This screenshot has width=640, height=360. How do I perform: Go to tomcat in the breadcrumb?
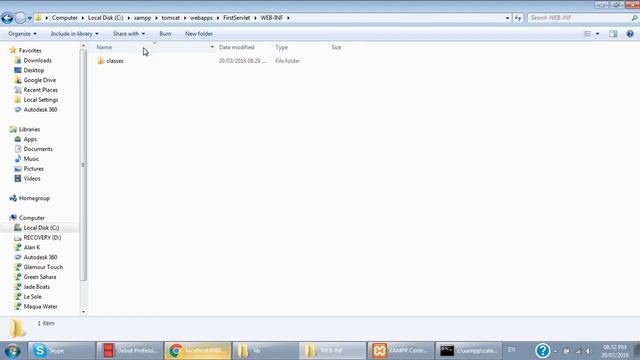[x=171, y=18]
